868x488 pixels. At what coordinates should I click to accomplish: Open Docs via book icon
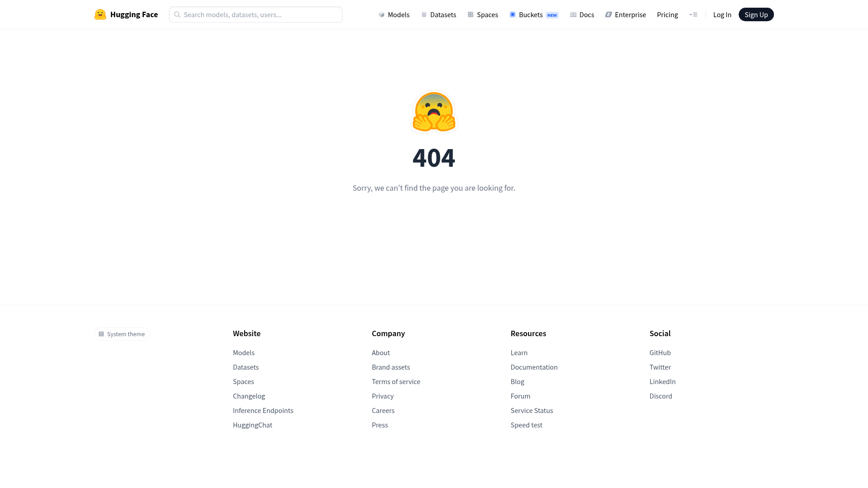573,14
